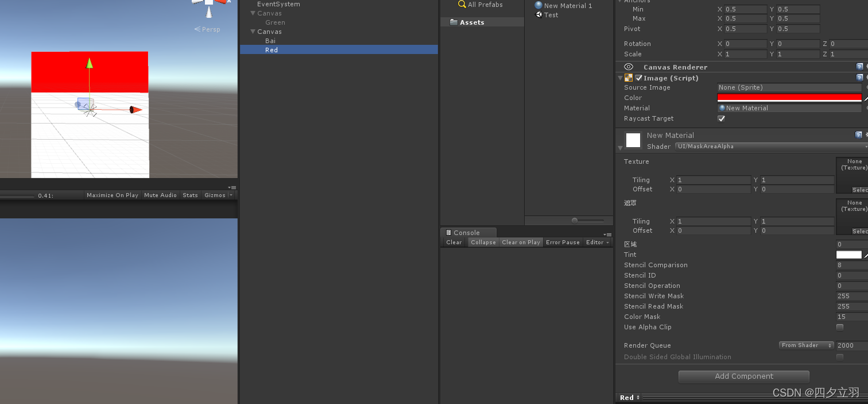Open the Shader UI/MaskAreaAlpha dropdown
Viewport: 868px width, 404px height.
772,147
